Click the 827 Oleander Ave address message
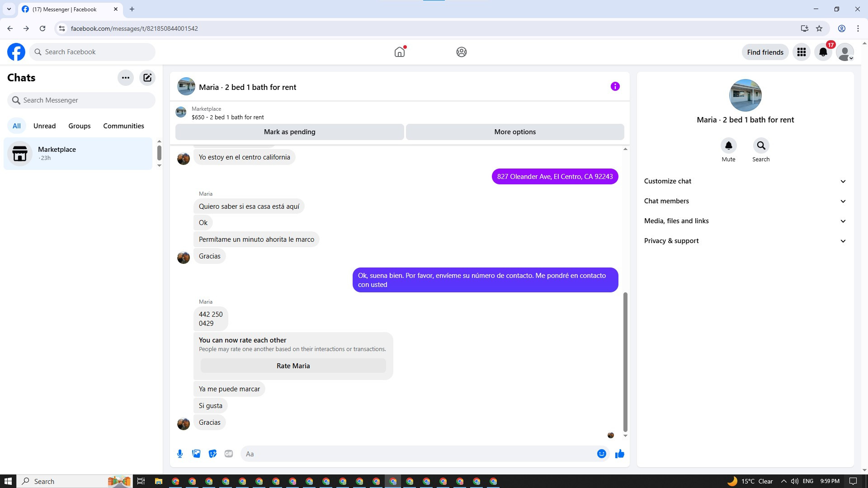This screenshot has width=868, height=488. coord(555,177)
